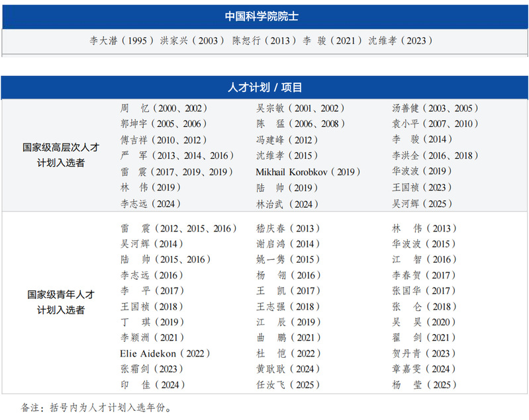The image size is (529, 420).
Task: Select 袁小平（2007、2010）entry
Action: pos(435,124)
